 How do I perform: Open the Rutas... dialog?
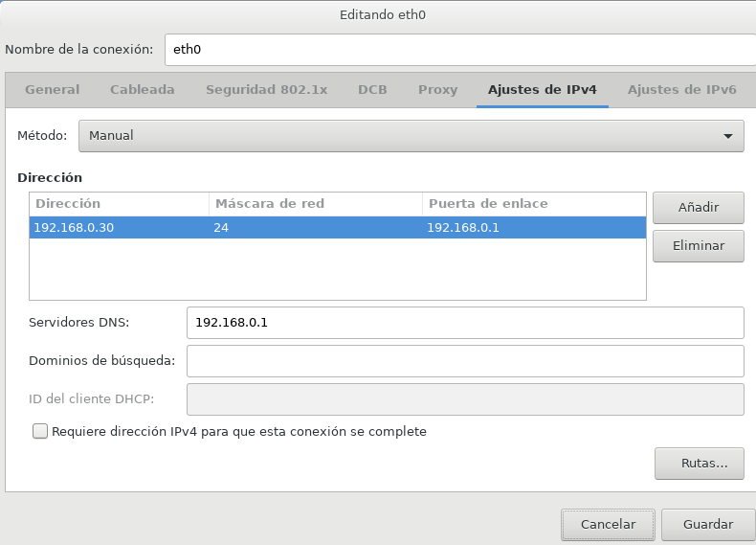point(699,464)
